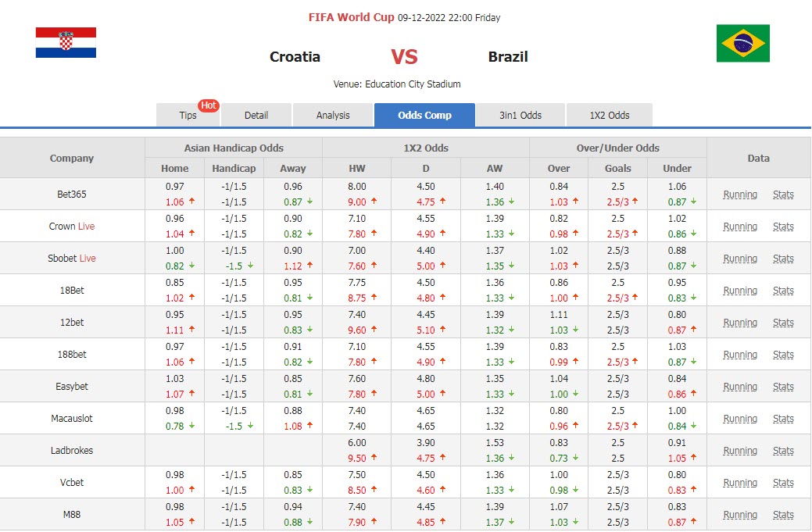This screenshot has height=532, width=812.
Task: Select the Odds Comp tab
Action: pos(424,116)
